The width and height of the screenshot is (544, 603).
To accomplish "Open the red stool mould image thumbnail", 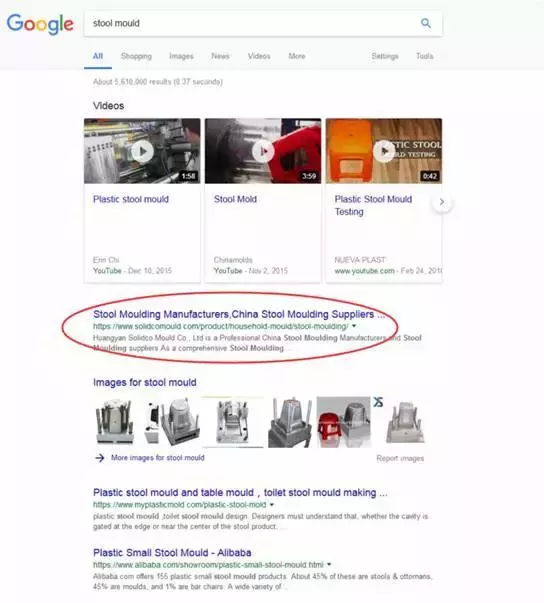I will pos(343,422).
